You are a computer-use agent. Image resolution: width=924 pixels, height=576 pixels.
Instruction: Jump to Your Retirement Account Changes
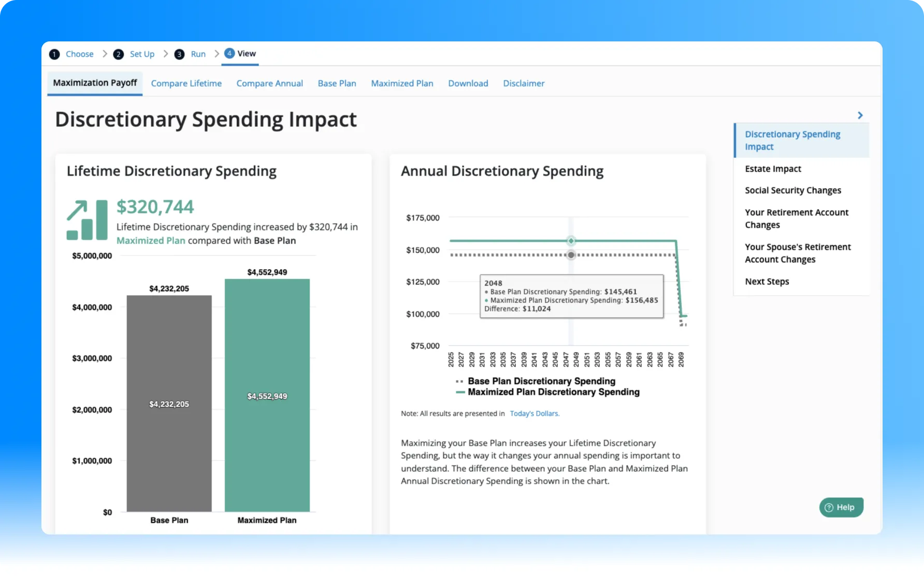pos(797,218)
